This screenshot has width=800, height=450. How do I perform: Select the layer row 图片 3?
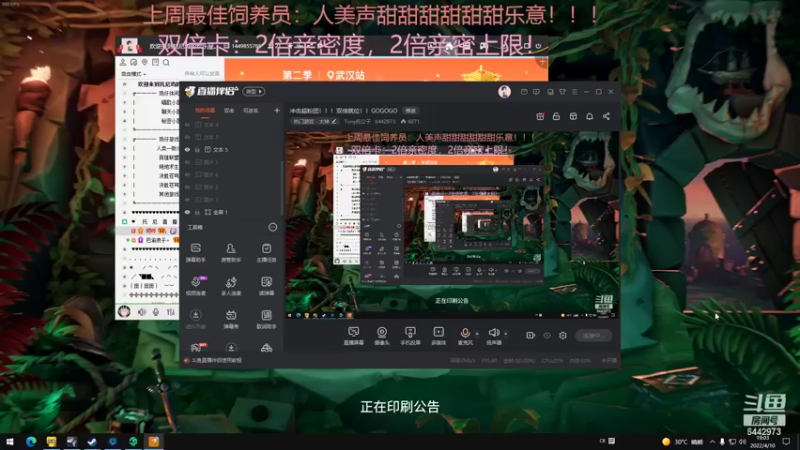tap(231, 199)
